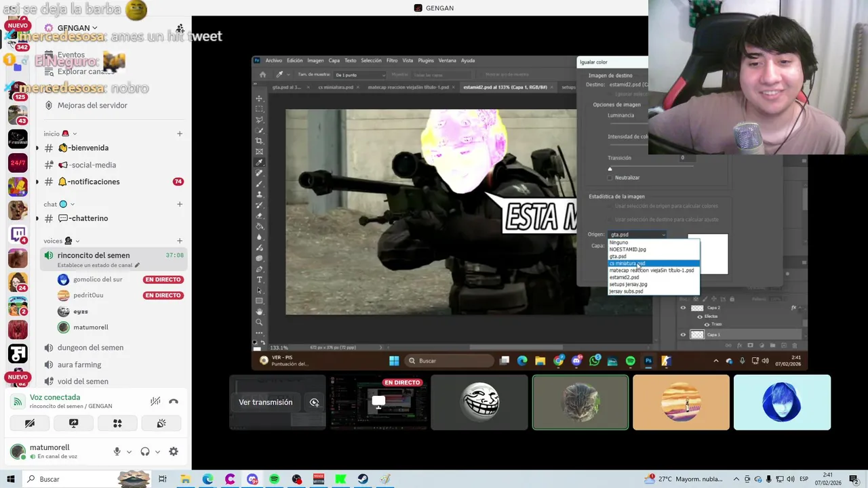Image resolution: width=868 pixels, height=488 pixels.
Task: Toggle the Neutralizar checkbox in streamed dialog
Action: pyautogui.click(x=610, y=178)
